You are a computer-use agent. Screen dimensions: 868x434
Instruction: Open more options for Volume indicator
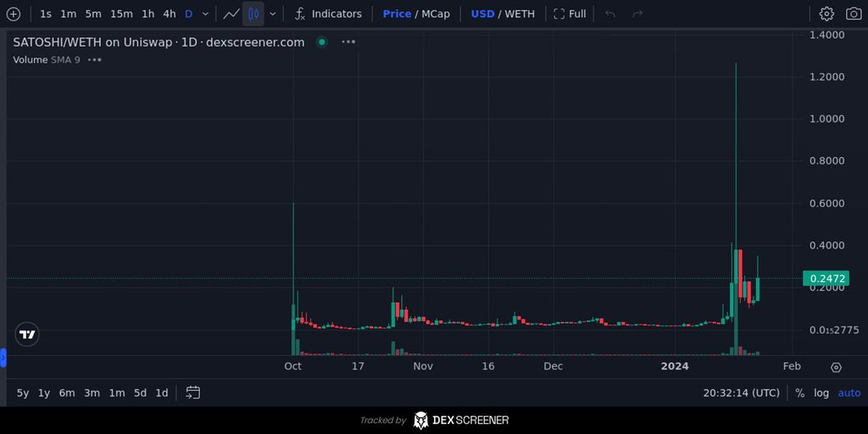click(95, 60)
